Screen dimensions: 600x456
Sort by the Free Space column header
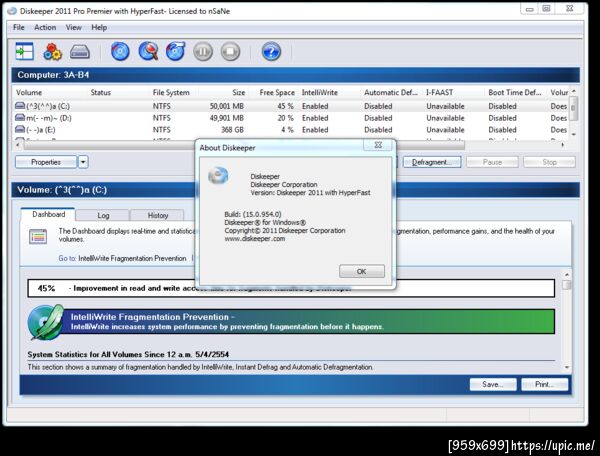point(277,92)
